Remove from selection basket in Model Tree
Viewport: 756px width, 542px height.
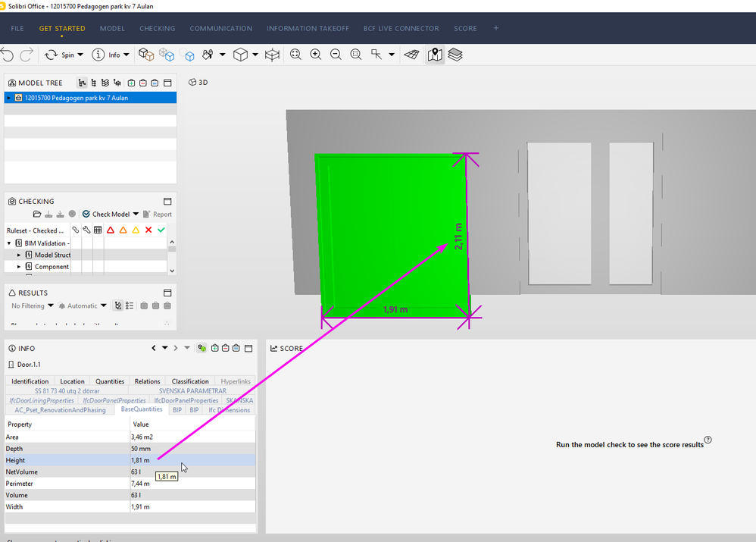tap(143, 83)
